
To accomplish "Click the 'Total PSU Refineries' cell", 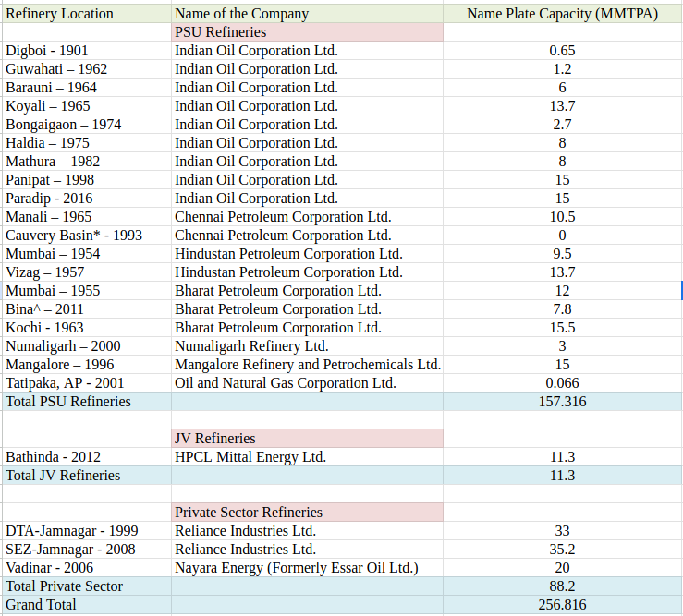I will pos(87,402).
